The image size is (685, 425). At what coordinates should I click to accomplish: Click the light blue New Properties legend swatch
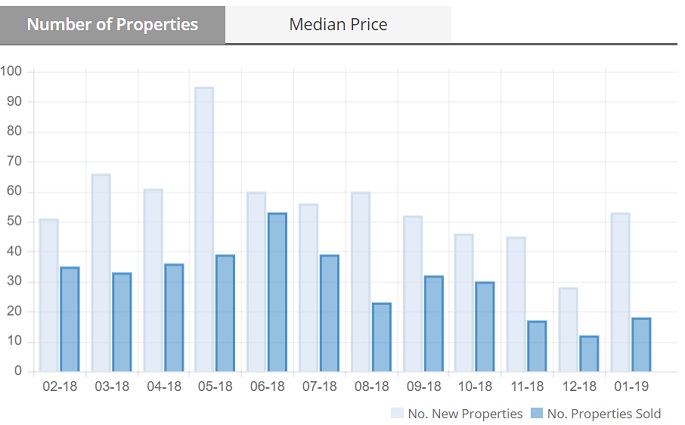click(x=395, y=413)
